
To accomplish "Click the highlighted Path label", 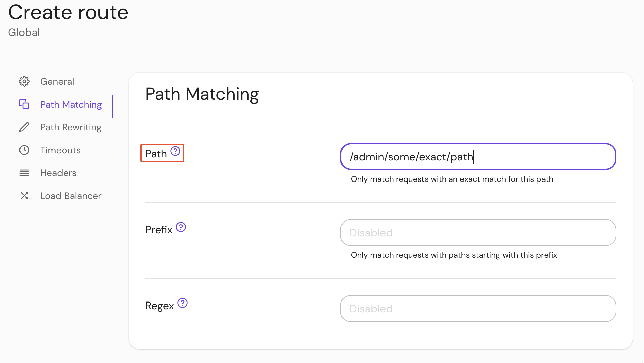I will [x=156, y=153].
